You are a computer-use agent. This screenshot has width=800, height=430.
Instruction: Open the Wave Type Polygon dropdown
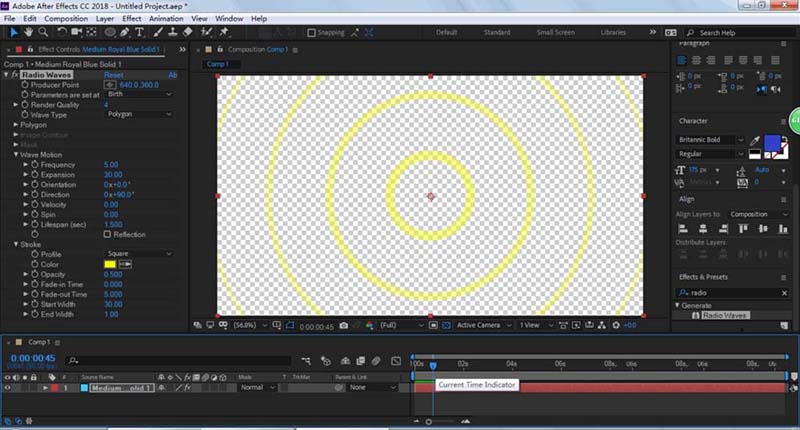tap(139, 114)
